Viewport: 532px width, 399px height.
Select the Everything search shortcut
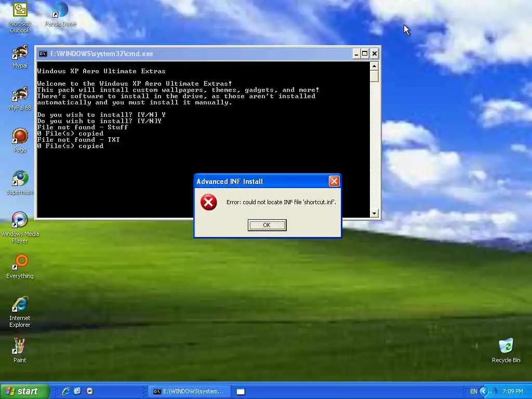click(20, 267)
